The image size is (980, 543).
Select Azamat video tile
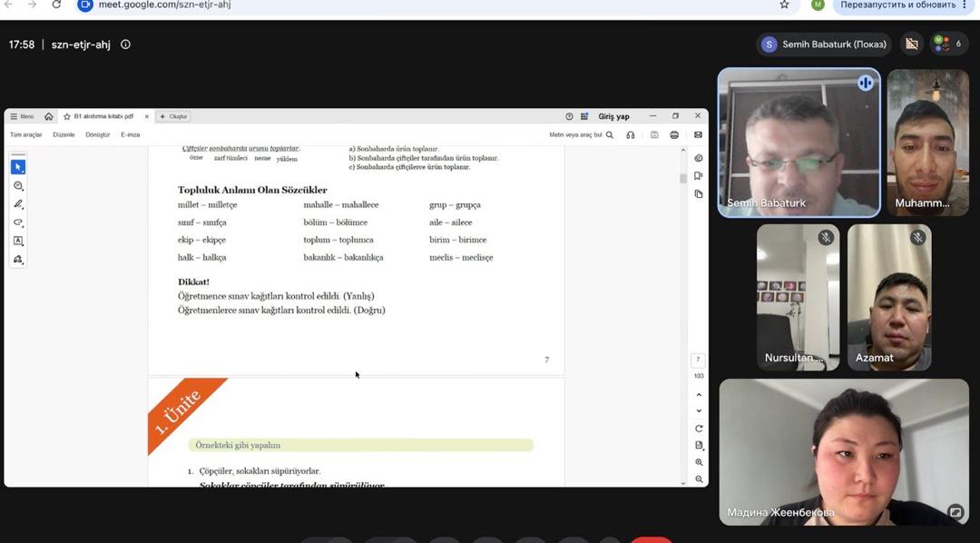889,297
